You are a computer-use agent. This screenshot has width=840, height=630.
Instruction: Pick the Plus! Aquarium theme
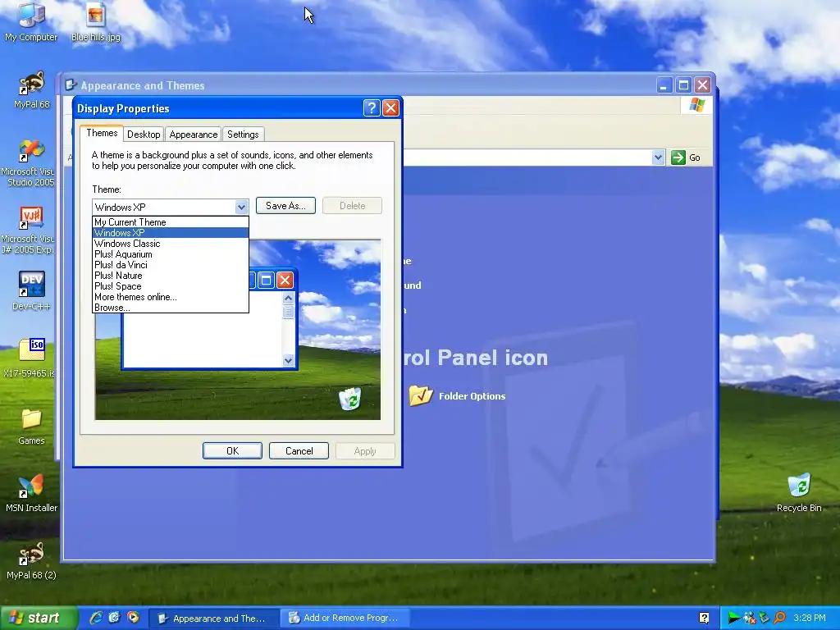[x=171, y=254]
